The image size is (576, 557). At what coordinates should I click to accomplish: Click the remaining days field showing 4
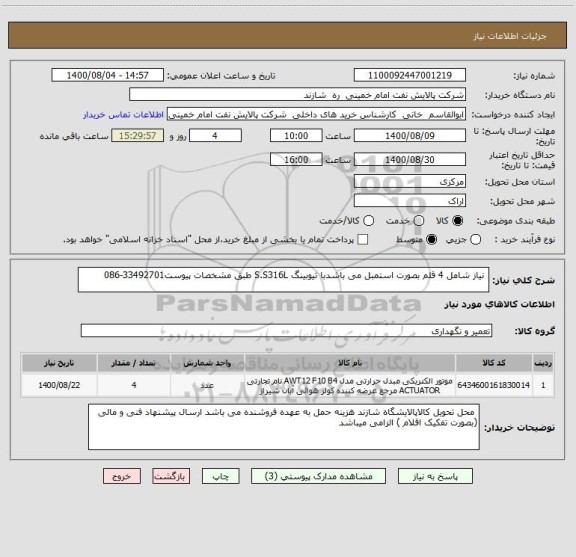point(215,136)
